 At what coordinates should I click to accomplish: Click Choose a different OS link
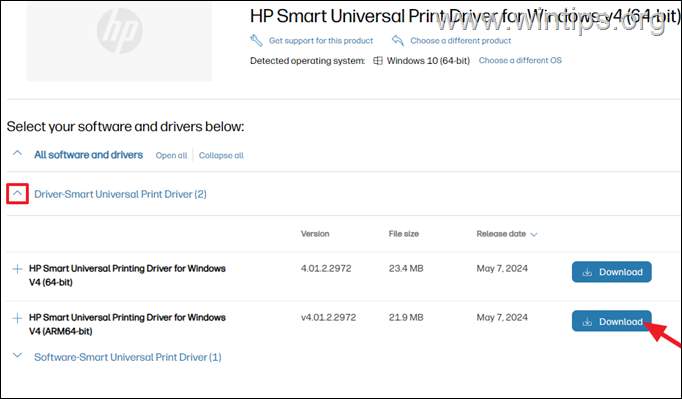click(x=520, y=60)
